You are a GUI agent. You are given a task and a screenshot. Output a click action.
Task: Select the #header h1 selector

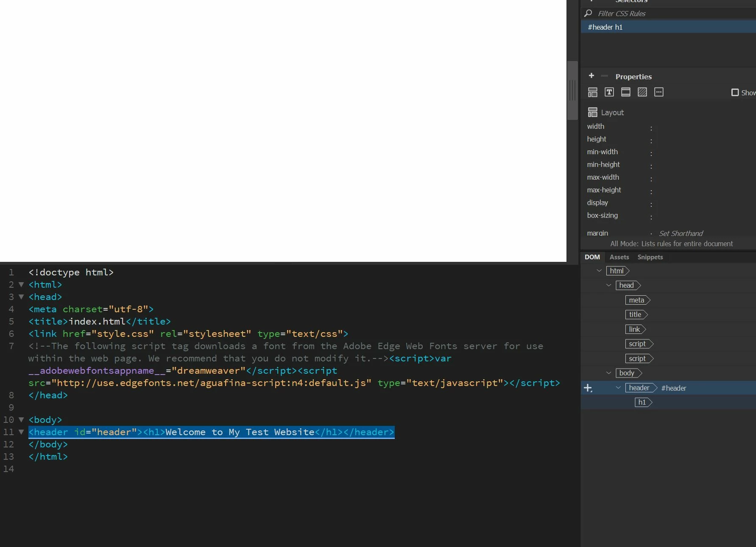(668, 27)
